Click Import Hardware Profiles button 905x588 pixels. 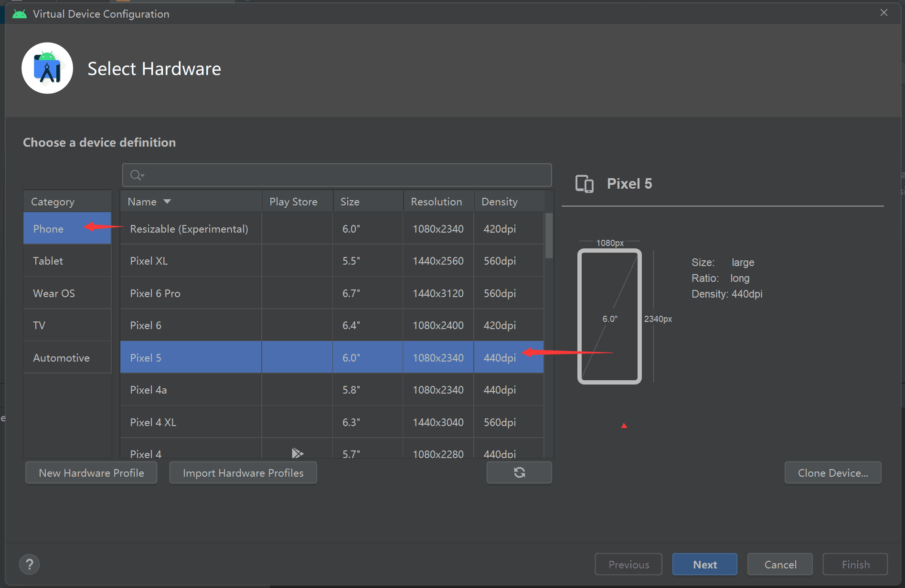[x=243, y=473]
